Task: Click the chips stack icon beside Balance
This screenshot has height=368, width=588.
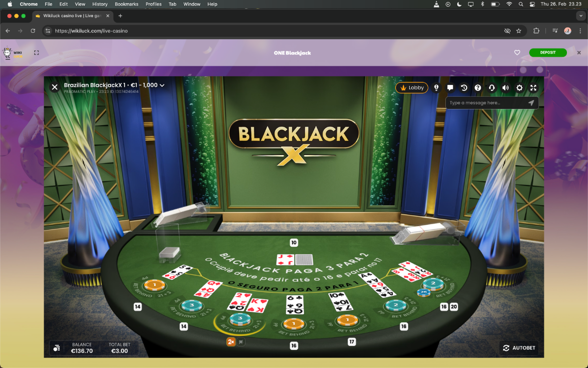Action: pyautogui.click(x=57, y=348)
